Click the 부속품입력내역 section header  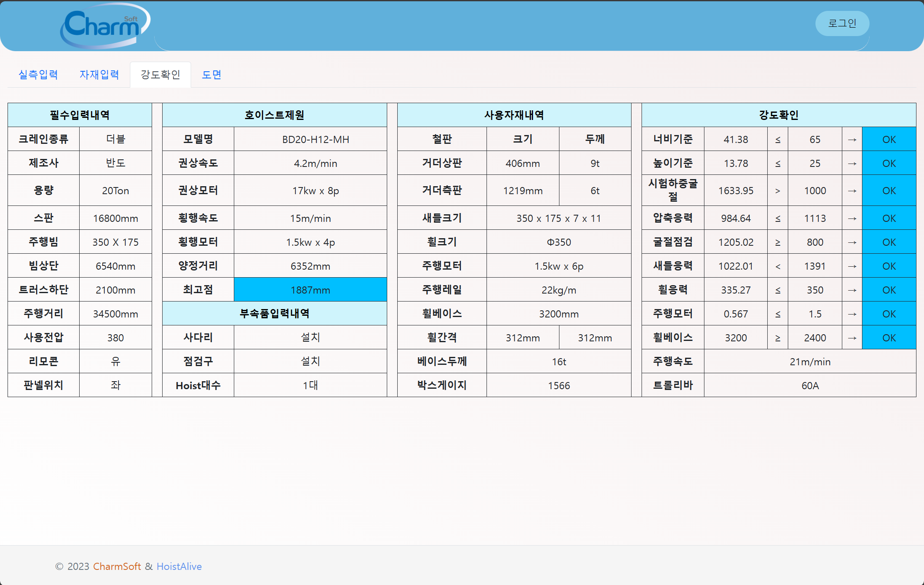(274, 313)
